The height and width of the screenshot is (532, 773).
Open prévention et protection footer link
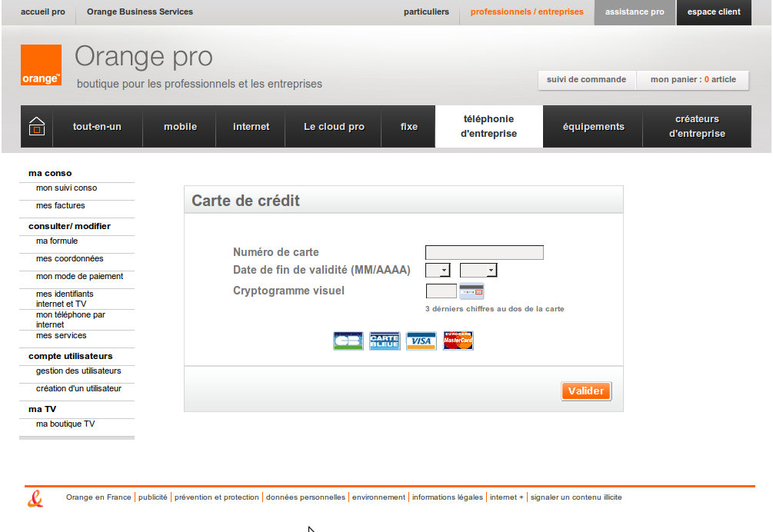click(216, 497)
